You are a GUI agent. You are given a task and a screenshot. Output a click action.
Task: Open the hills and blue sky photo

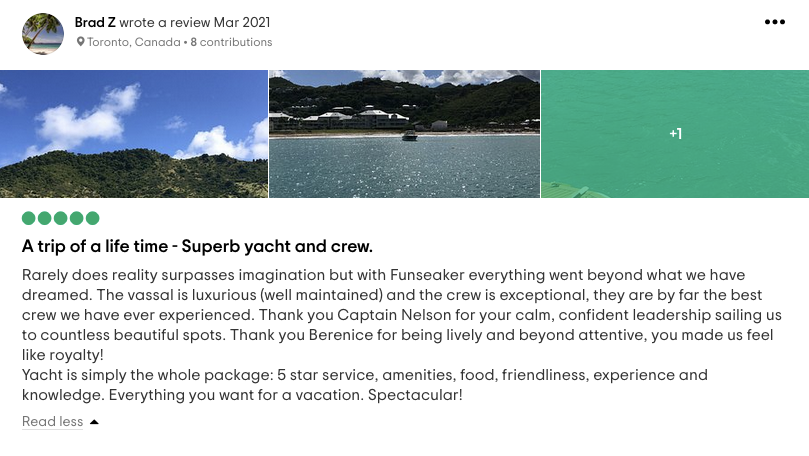(x=134, y=134)
